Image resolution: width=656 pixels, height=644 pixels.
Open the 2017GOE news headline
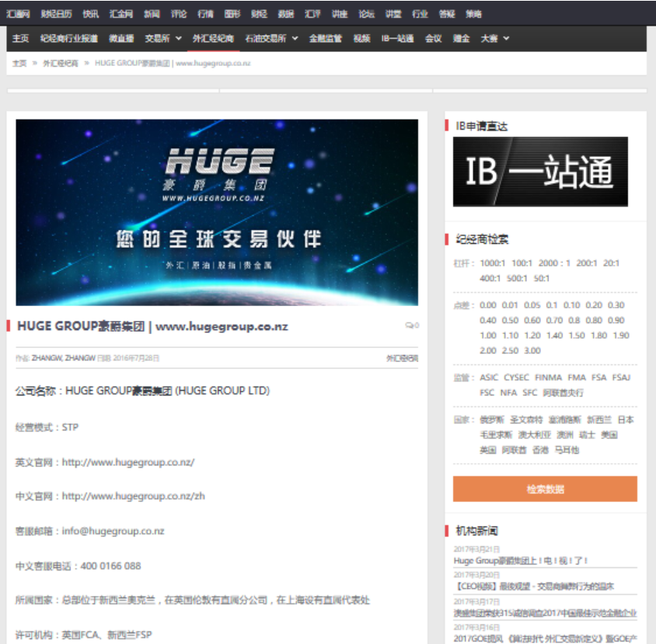pyautogui.click(x=545, y=639)
